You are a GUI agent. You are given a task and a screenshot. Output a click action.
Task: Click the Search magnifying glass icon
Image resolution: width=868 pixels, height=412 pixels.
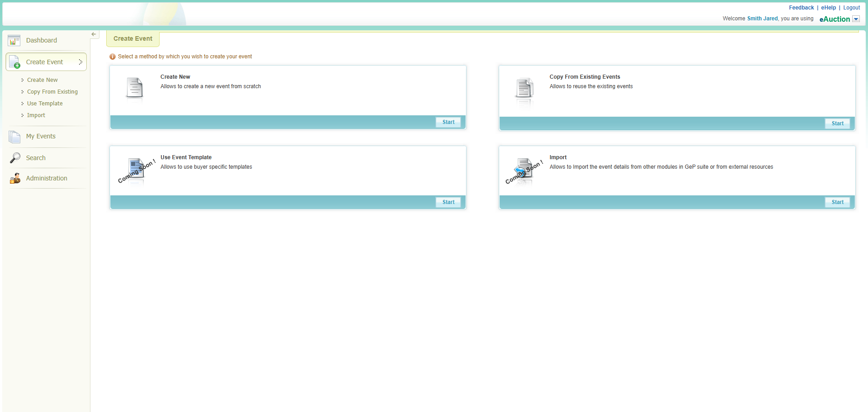click(x=15, y=158)
